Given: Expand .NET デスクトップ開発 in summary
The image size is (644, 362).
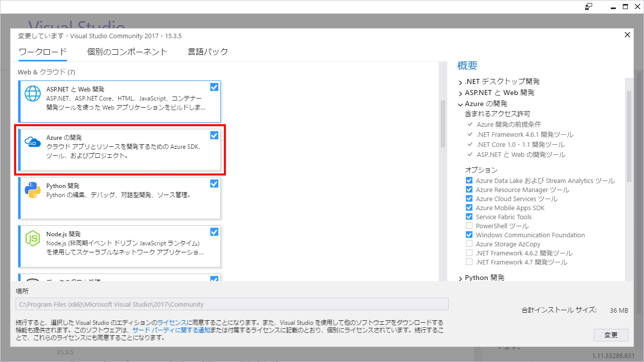Looking at the screenshot, I should pyautogui.click(x=460, y=81).
